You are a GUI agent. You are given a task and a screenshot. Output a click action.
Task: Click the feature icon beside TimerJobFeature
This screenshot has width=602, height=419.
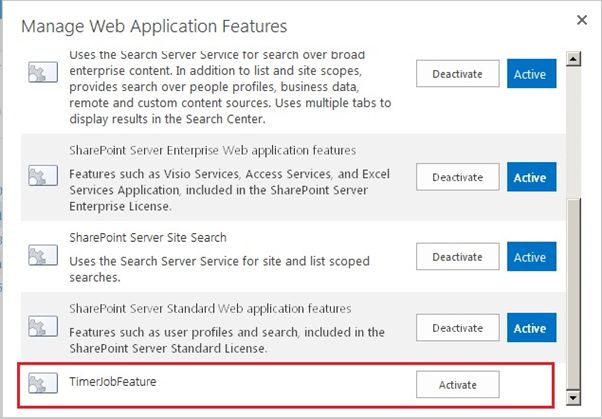click(x=42, y=384)
